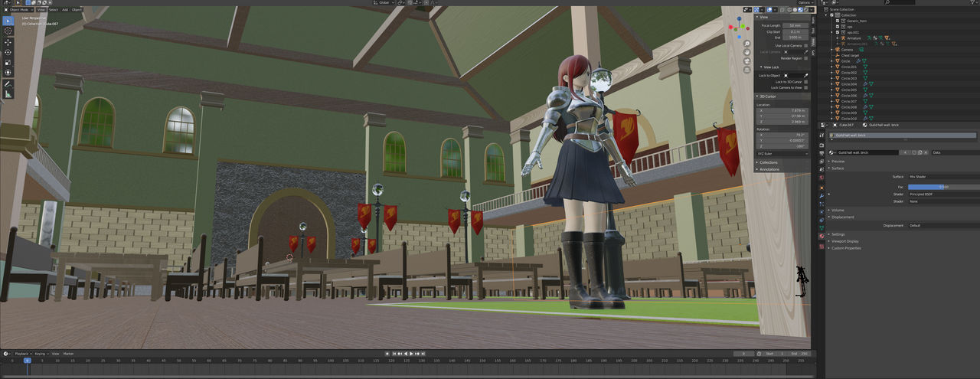Open the XYZ Euler rotation mode dropdown
Image resolution: width=980 pixels, height=379 pixels.
[782, 153]
